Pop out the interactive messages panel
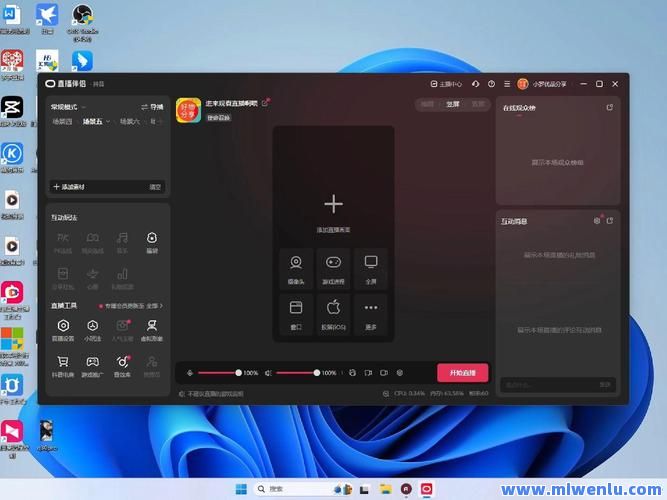The height and width of the screenshot is (500, 667). (x=610, y=221)
